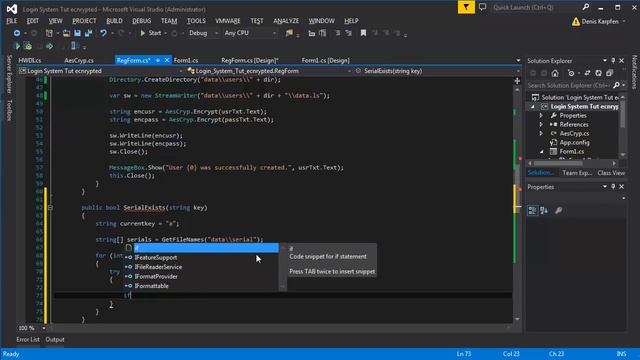Switch to the AesCryp.cs tab
The width and height of the screenshot is (640, 360).
point(79,60)
